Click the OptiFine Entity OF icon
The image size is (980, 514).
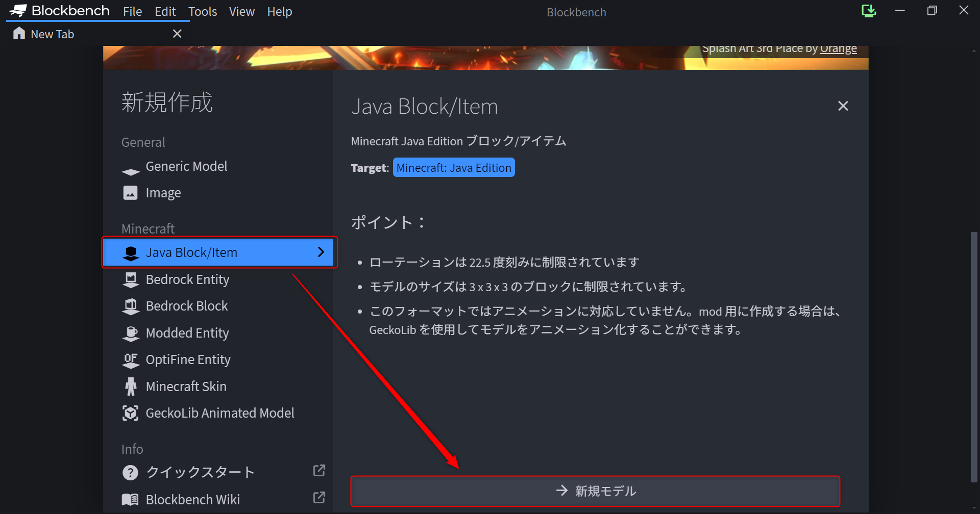point(131,359)
